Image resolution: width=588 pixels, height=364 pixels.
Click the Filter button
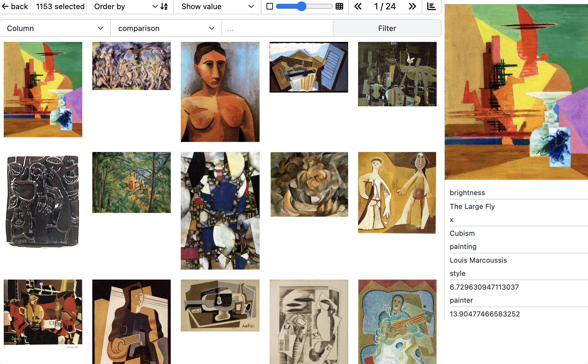387,28
